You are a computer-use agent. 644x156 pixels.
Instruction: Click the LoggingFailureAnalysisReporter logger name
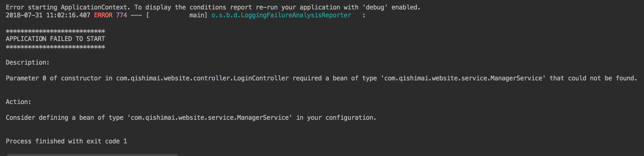tap(281, 15)
